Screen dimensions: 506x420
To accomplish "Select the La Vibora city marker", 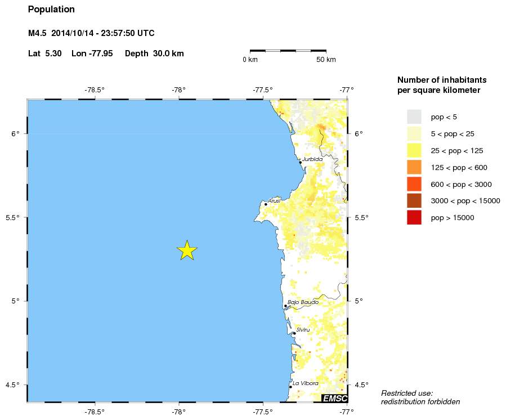I will (290, 387).
